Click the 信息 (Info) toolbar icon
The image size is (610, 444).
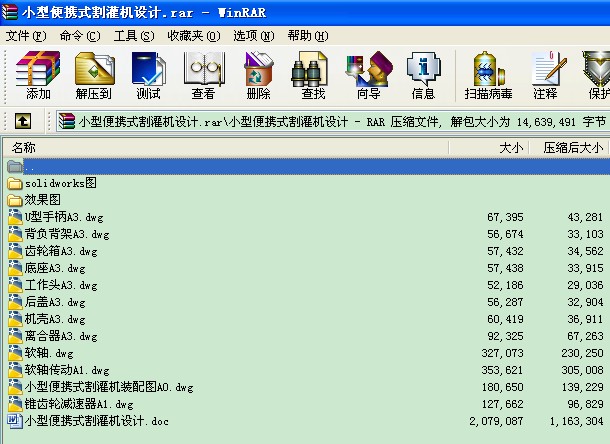423,75
